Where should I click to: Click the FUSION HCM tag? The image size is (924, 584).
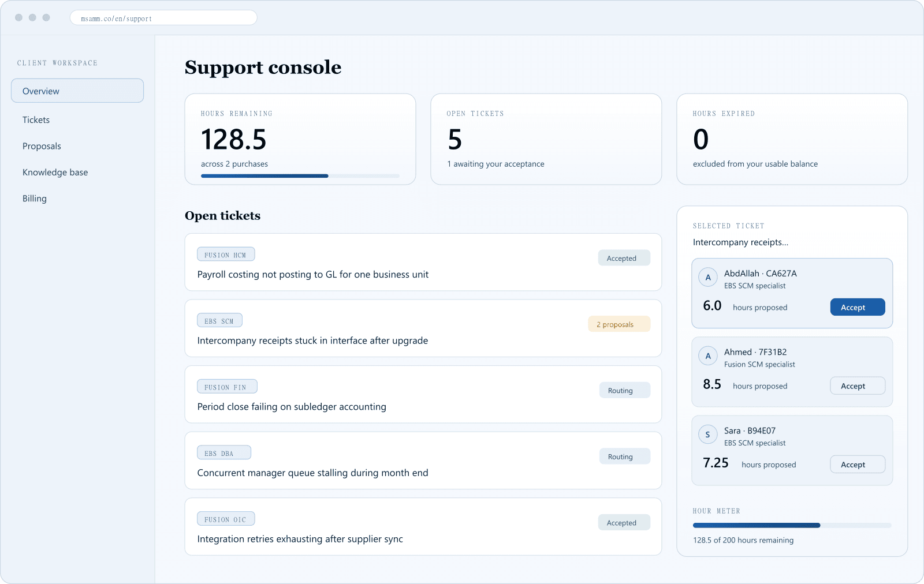click(226, 254)
